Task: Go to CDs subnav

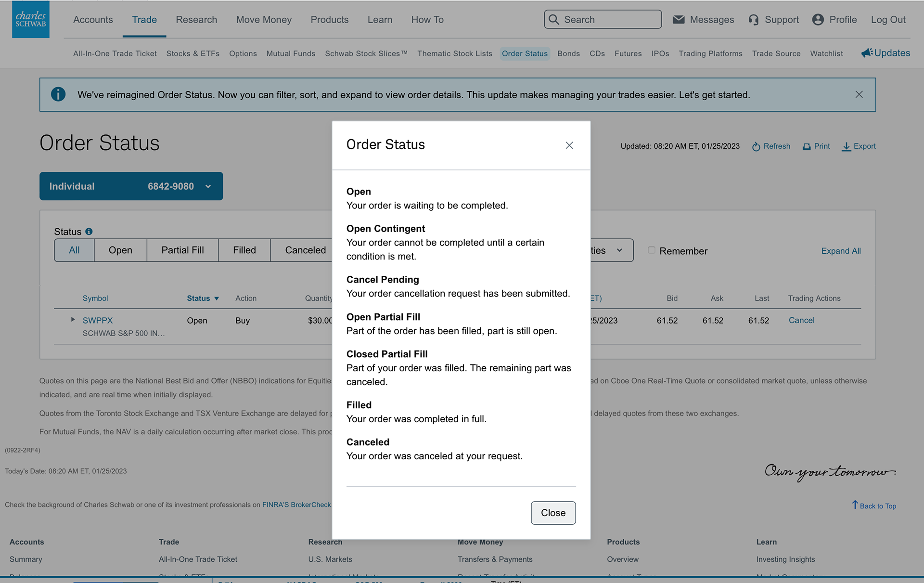Action: (597, 53)
